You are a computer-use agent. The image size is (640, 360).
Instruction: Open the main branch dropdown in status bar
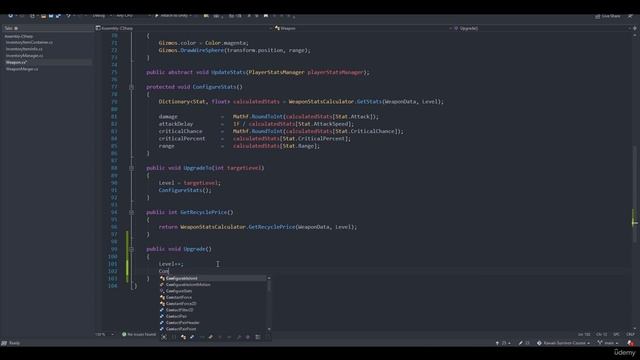point(608,343)
